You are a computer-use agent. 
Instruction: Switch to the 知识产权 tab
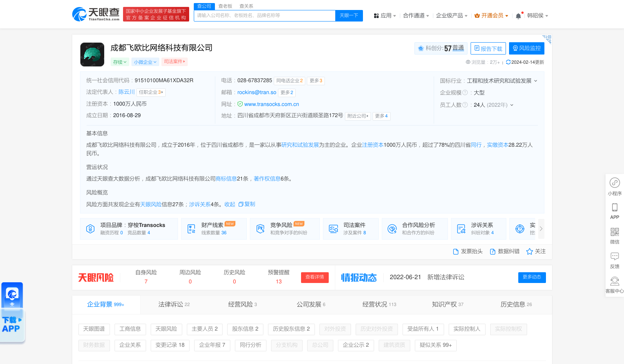click(x=448, y=304)
